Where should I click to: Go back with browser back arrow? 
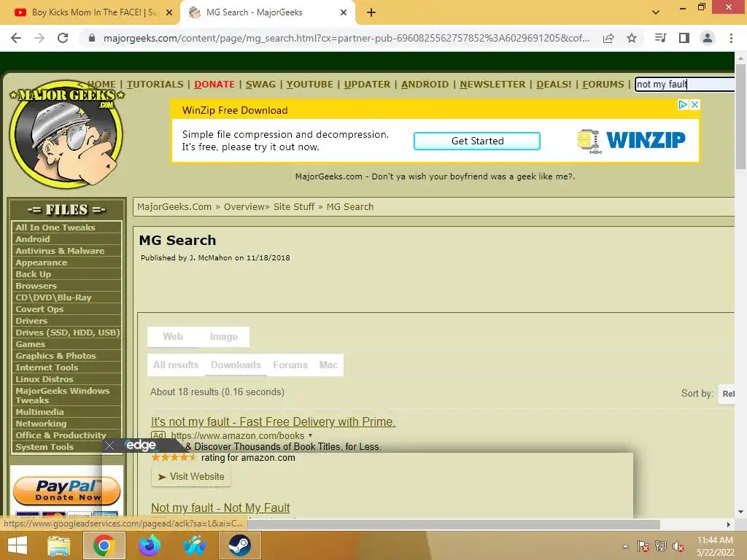pos(16,38)
